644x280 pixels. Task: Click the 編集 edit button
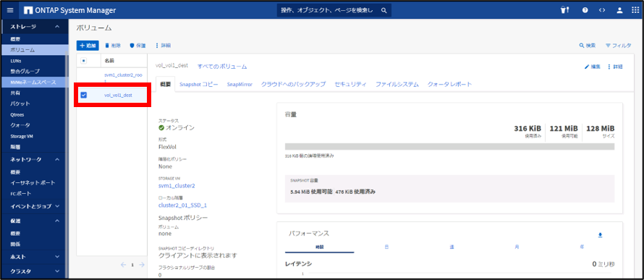click(592, 67)
